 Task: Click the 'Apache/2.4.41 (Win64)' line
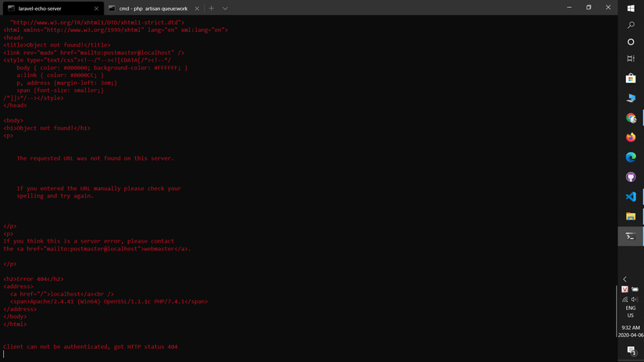coord(109,302)
